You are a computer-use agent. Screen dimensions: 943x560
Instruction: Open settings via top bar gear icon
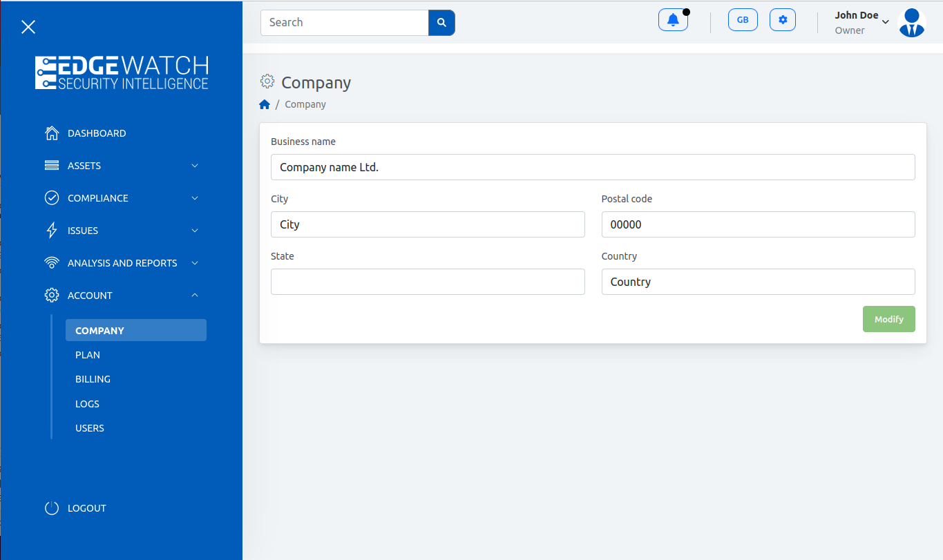click(x=783, y=20)
